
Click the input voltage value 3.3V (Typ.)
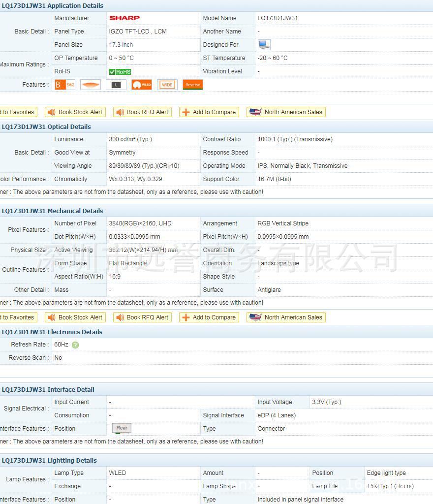click(x=327, y=402)
